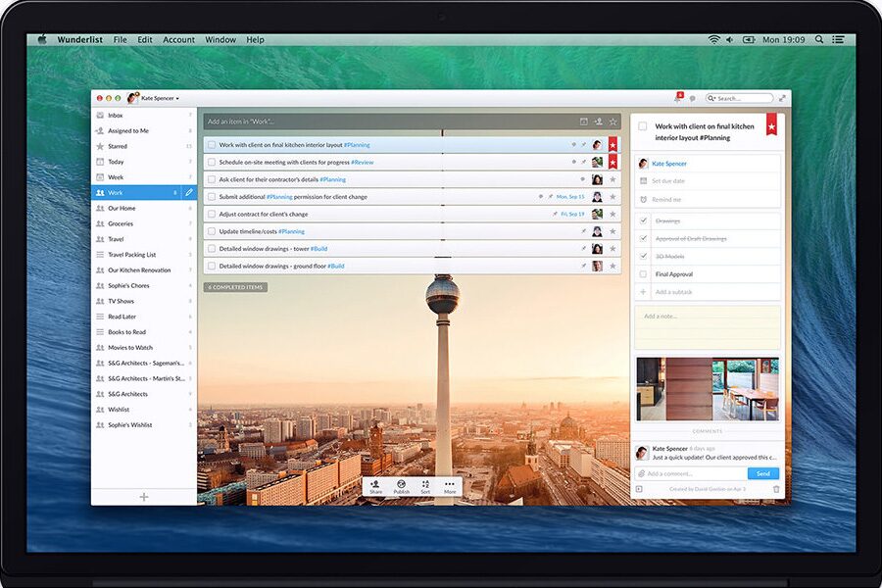882x588 pixels.
Task: Focus the Search field
Action: point(739,98)
